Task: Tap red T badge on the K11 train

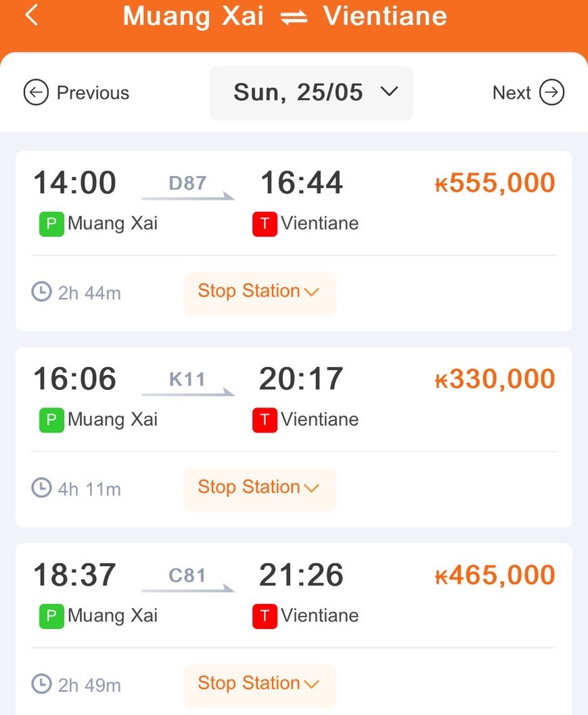Action: click(x=265, y=420)
